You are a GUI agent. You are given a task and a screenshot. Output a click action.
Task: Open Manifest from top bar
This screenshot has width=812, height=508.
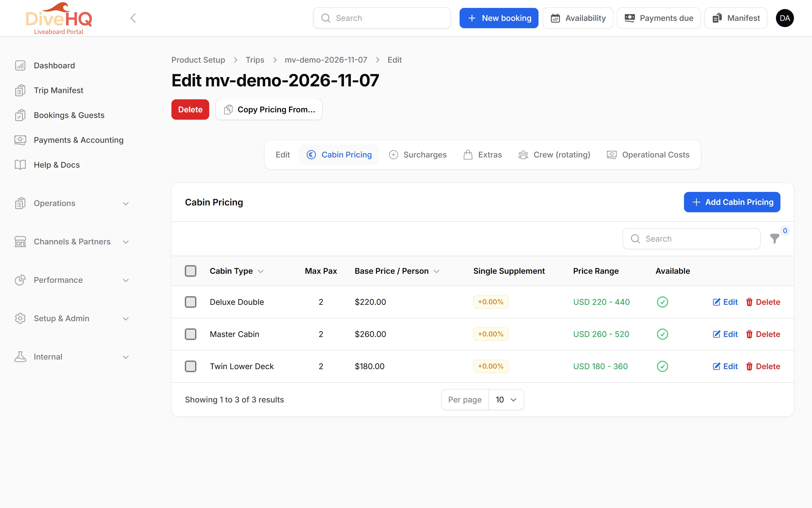[736, 18]
